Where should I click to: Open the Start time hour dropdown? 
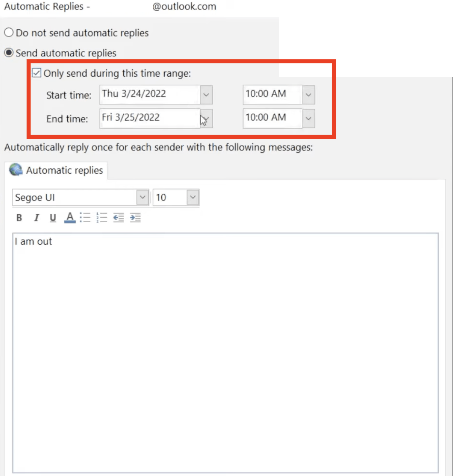tap(309, 95)
